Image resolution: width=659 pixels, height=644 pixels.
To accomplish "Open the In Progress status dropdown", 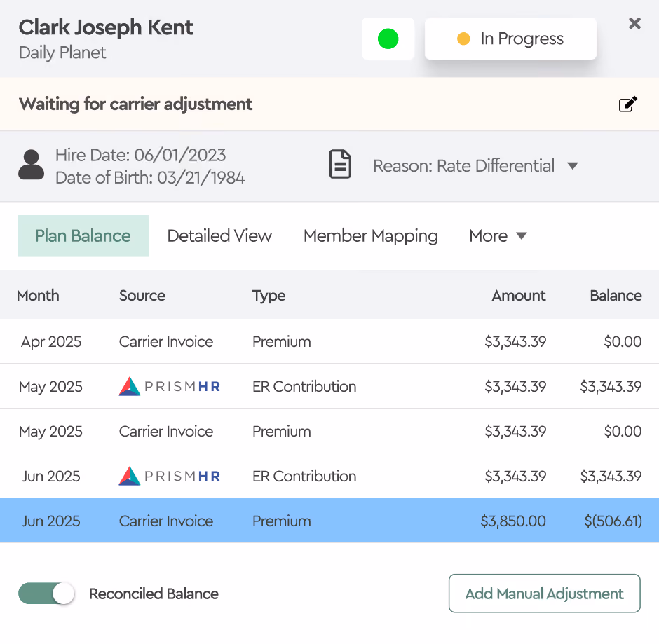I will 510,39.
